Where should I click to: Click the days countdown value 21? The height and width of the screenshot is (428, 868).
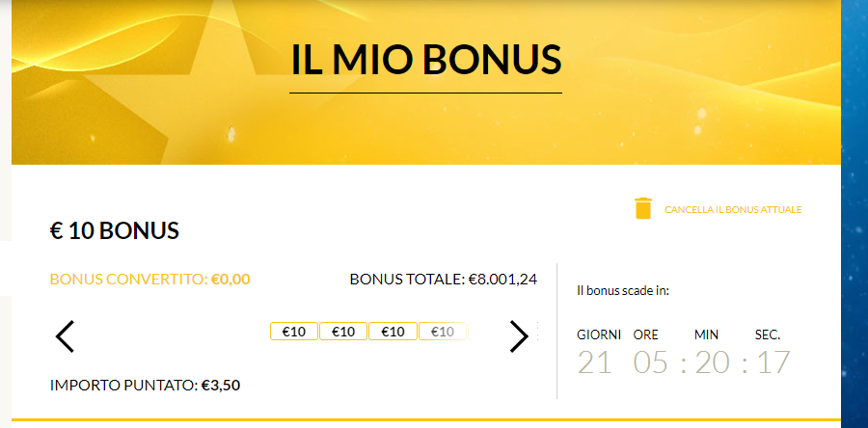point(595,363)
